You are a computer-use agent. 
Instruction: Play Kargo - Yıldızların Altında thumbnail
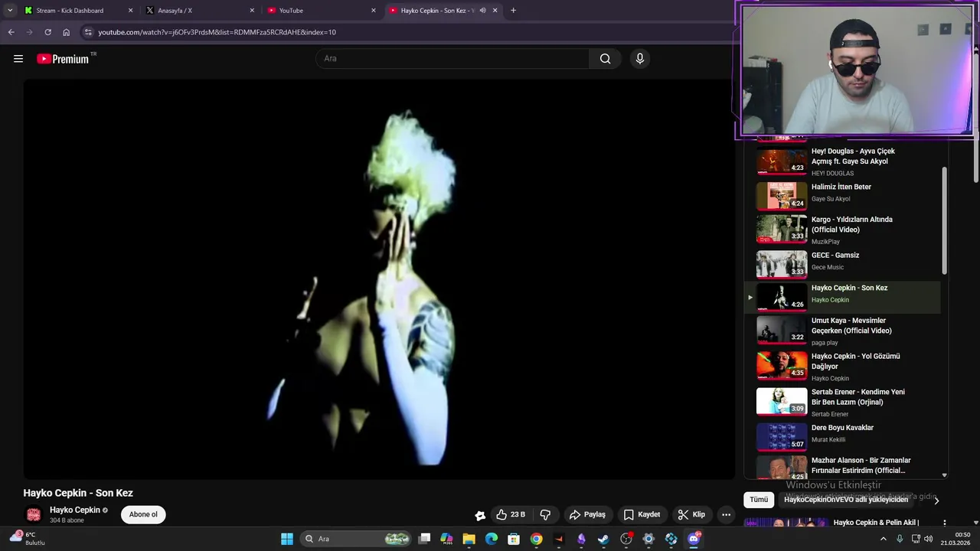coord(782,229)
